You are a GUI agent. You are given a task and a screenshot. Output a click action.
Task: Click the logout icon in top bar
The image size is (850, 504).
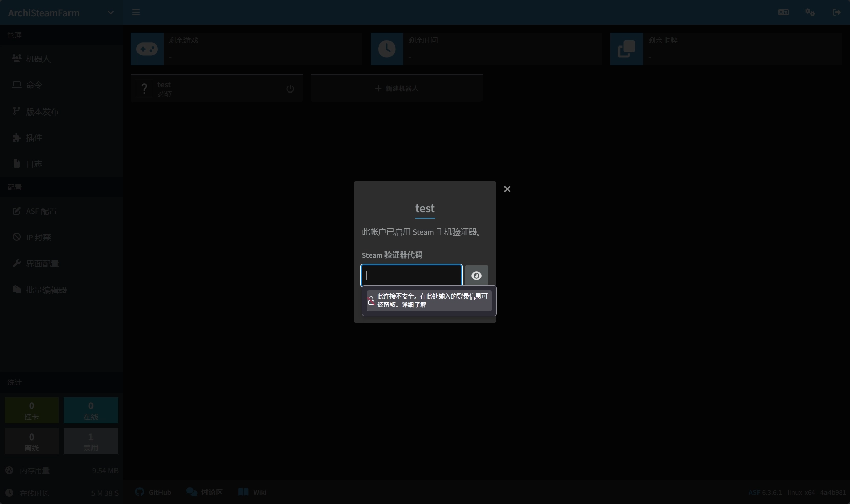836,12
